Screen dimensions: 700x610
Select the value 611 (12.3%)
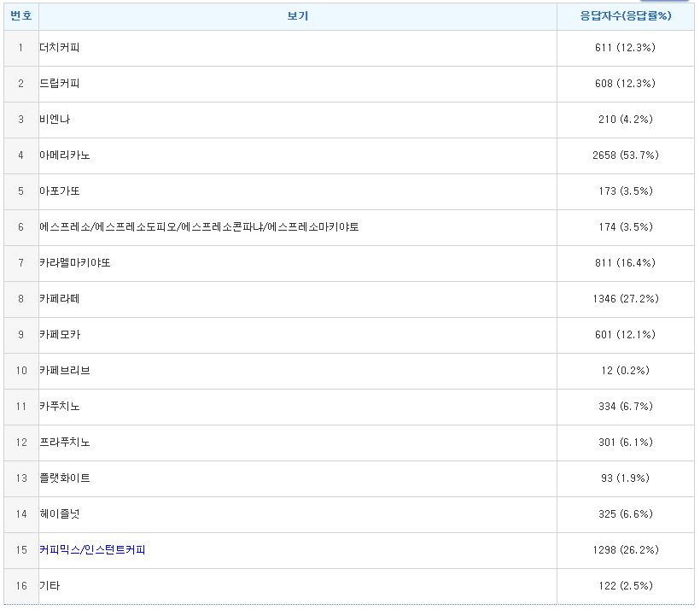(625, 47)
